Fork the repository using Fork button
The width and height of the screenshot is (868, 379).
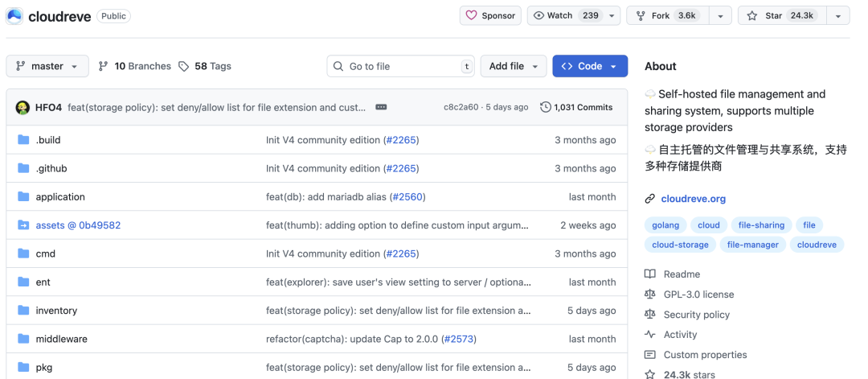click(669, 15)
